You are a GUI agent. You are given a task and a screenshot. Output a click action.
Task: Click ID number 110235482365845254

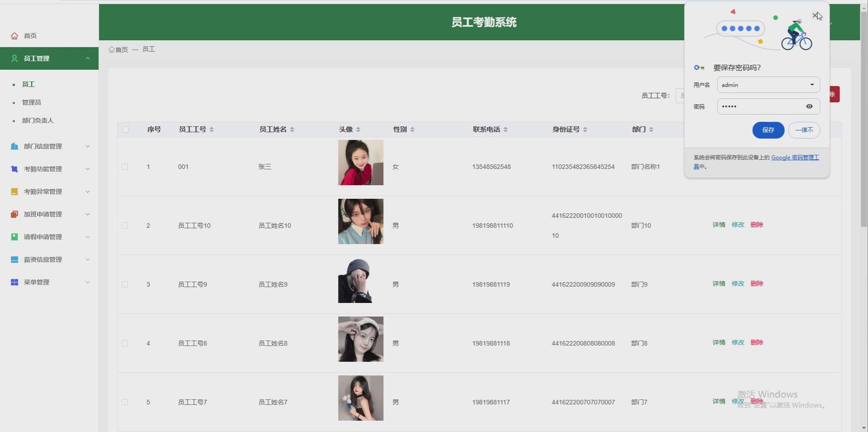[583, 167]
